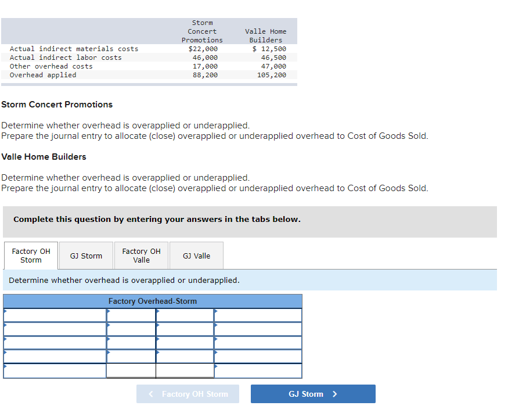Viewport: 526px width, 420px height.
Task: Click bottom row debit total field
Action: pyautogui.click(x=131, y=371)
